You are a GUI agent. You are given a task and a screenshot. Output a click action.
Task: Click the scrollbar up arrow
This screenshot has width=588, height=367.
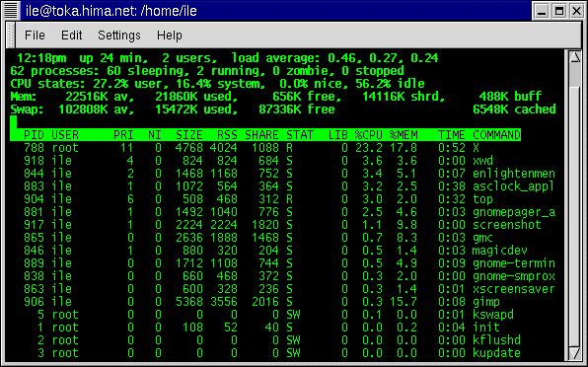[575, 57]
